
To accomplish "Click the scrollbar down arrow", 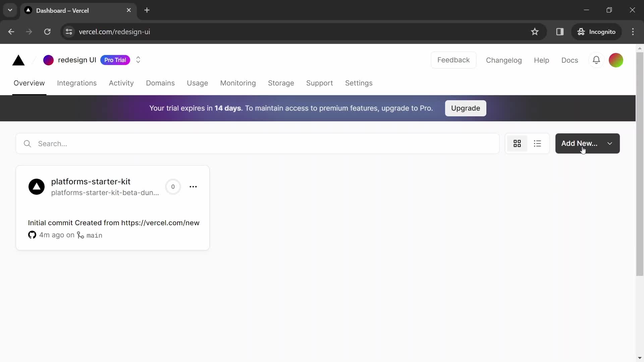I will (640, 358).
